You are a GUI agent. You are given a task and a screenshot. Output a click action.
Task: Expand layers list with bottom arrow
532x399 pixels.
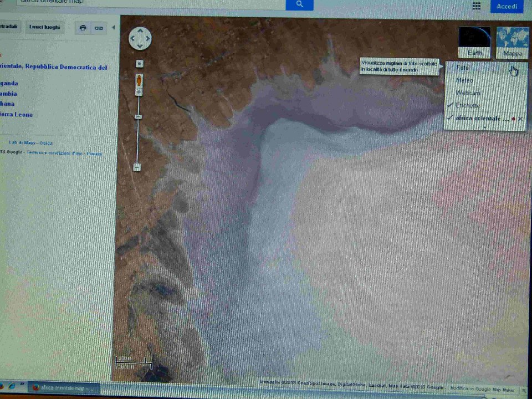pyautogui.click(x=484, y=127)
